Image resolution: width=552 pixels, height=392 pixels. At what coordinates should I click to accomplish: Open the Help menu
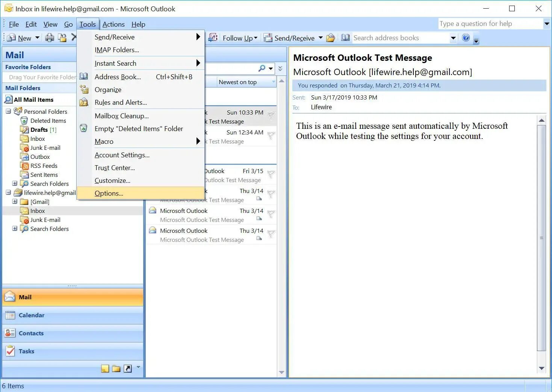138,24
